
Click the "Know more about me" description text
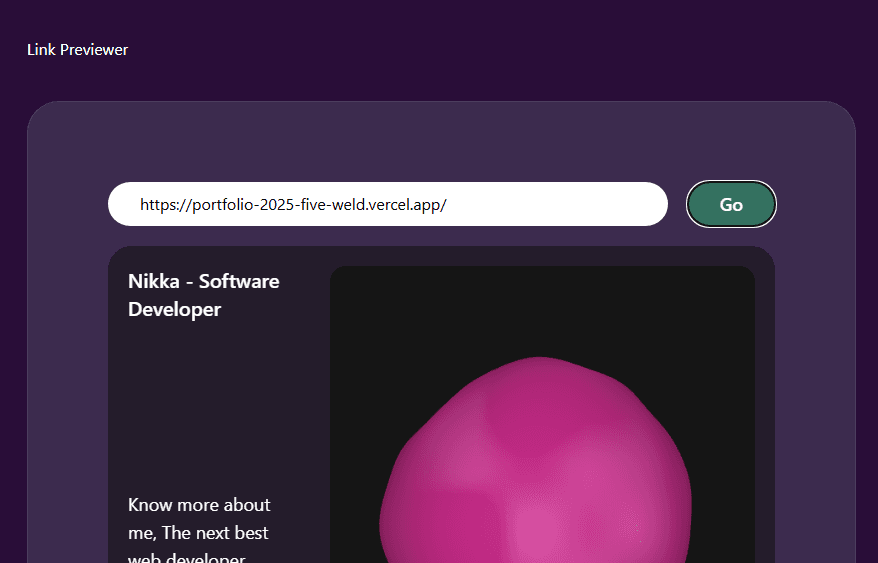click(199, 529)
